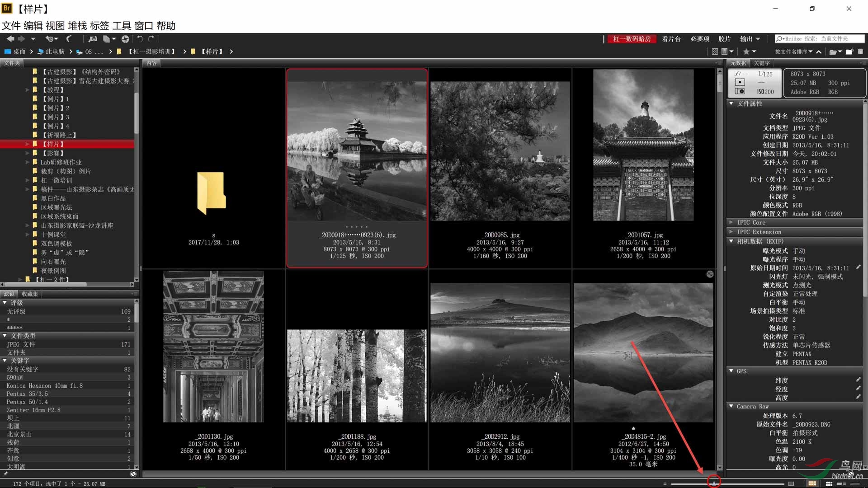868x488 pixels.
Task: Click the go back navigation arrow
Action: coord(10,39)
